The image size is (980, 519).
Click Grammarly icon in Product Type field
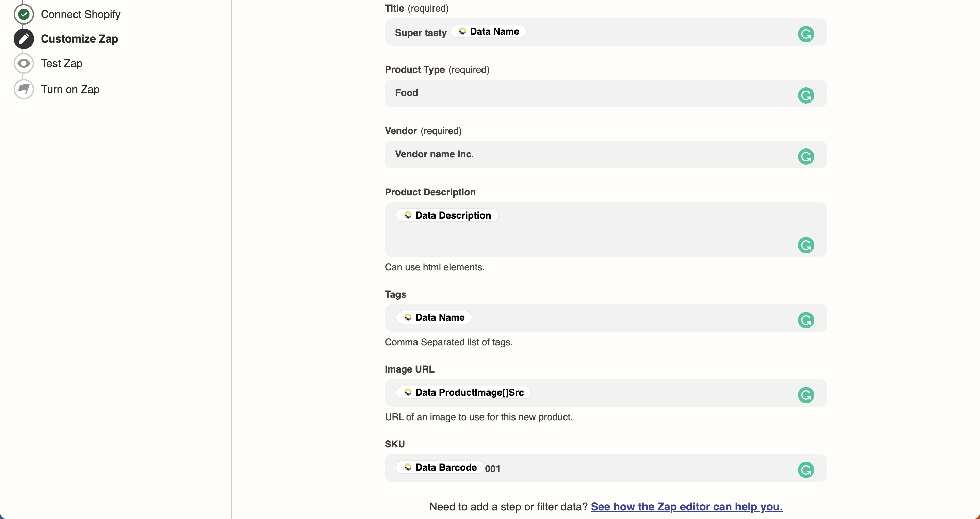[806, 95]
